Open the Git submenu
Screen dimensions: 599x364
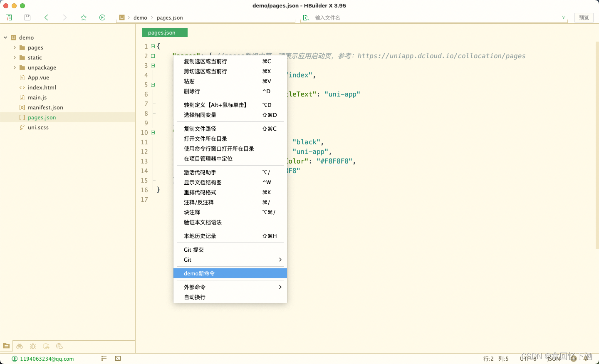pos(230,260)
